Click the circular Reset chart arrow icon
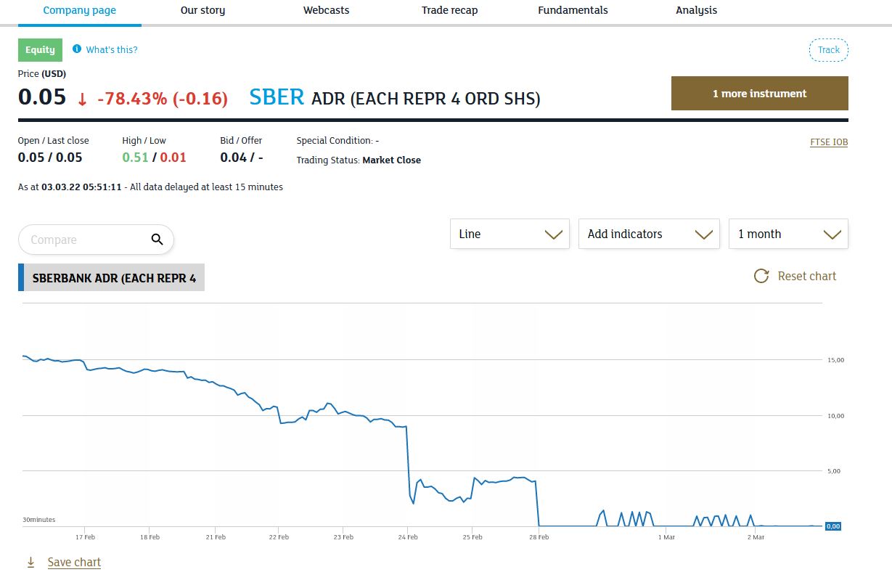This screenshot has width=892, height=588. tap(761, 276)
